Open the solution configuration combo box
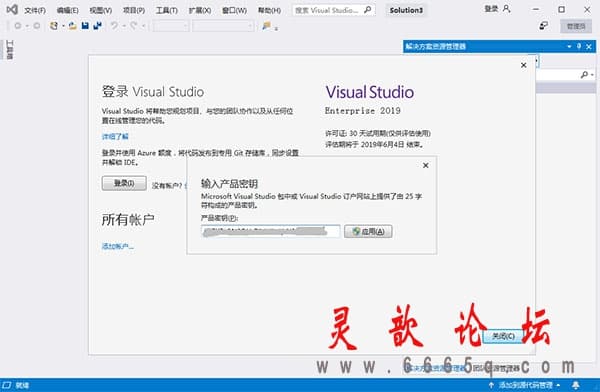The image size is (600, 392). tap(170, 26)
